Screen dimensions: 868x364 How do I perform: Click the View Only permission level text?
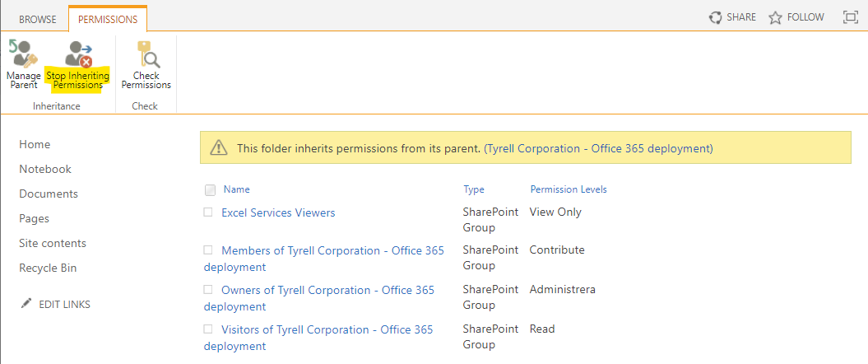tap(556, 212)
